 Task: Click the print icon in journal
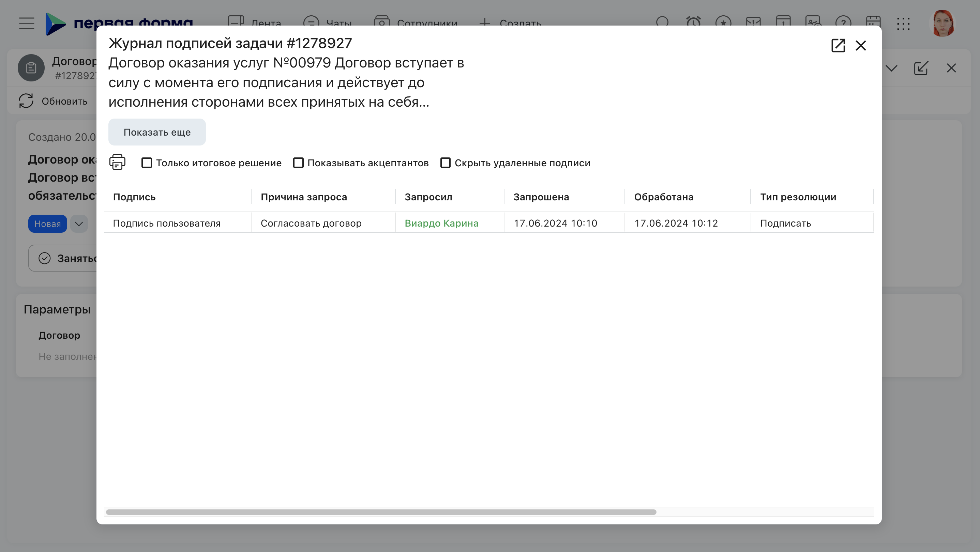pos(118,162)
